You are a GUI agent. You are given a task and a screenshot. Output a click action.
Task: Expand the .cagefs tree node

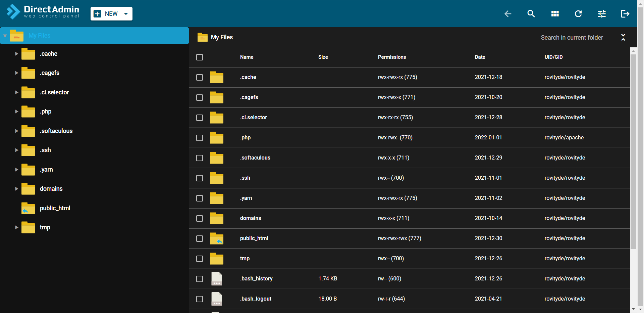[x=16, y=73]
